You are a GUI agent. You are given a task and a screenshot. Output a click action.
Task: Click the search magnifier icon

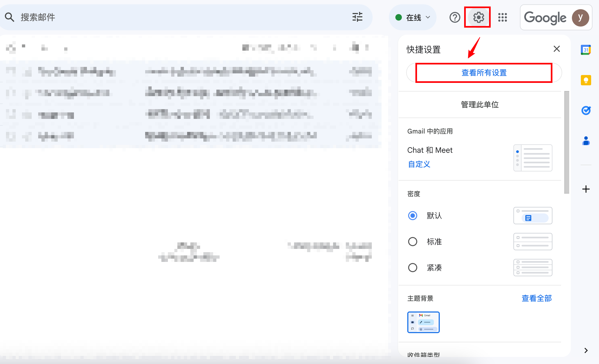[9, 17]
